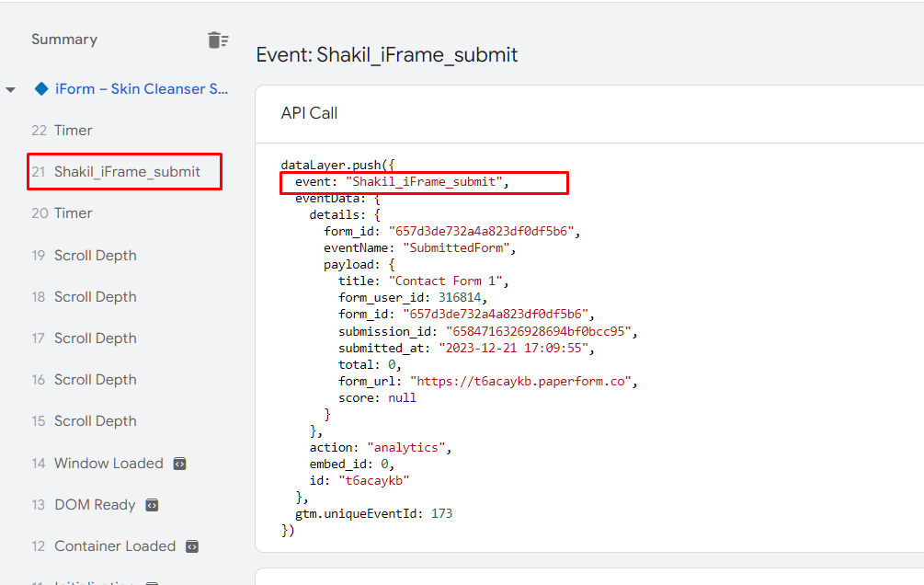The width and height of the screenshot is (924, 585).
Task: Clear the event list with trash icon
Action: pyautogui.click(x=217, y=40)
